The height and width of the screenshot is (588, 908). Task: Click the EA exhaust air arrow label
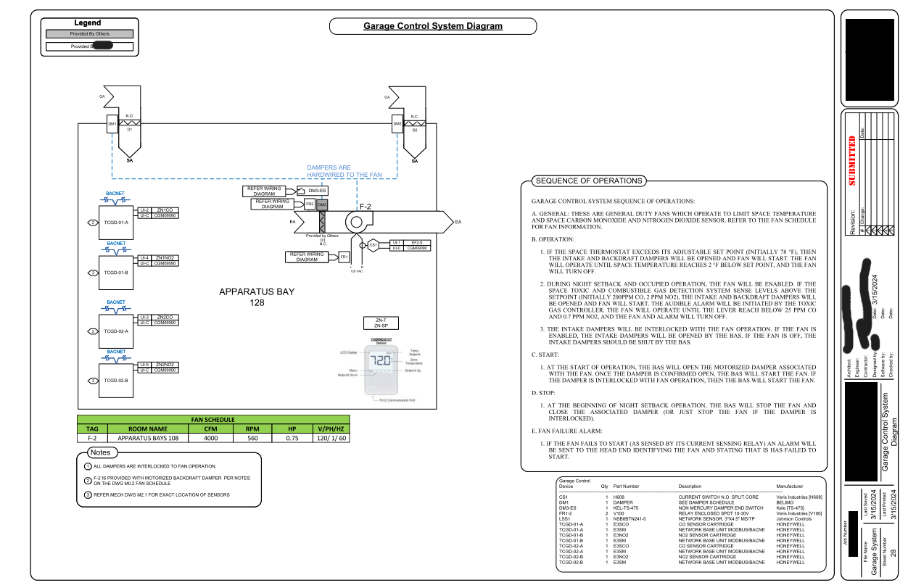tap(458, 222)
